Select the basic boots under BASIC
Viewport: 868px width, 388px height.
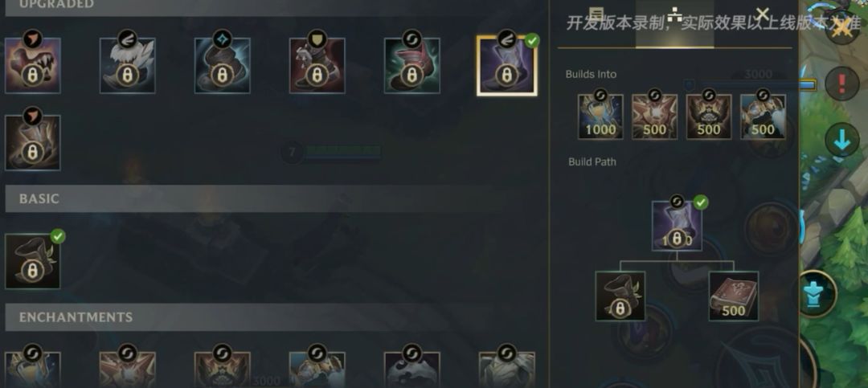[x=33, y=261]
